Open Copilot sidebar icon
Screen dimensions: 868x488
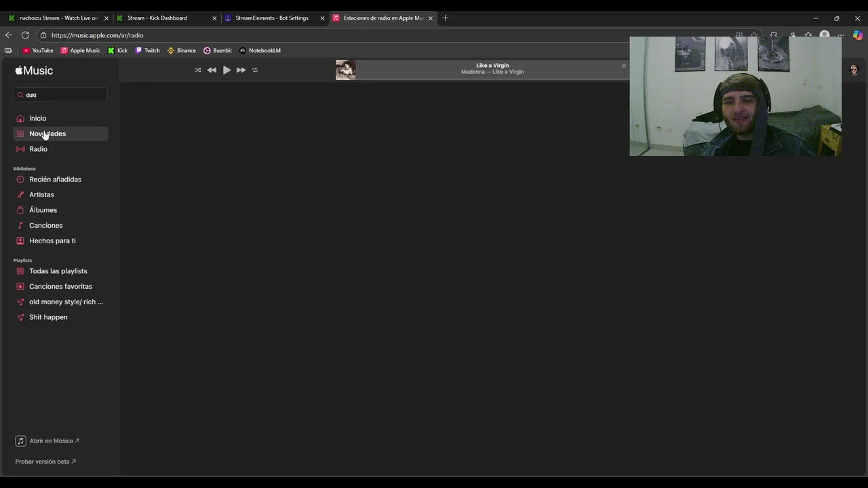point(858,35)
